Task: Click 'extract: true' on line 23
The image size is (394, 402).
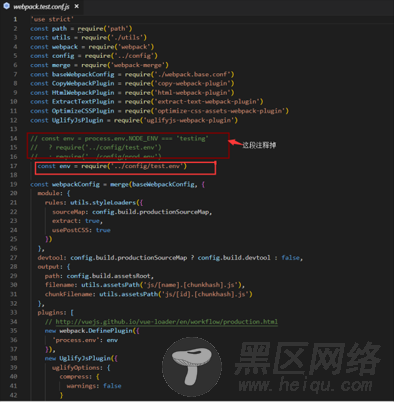Action: click(x=76, y=221)
